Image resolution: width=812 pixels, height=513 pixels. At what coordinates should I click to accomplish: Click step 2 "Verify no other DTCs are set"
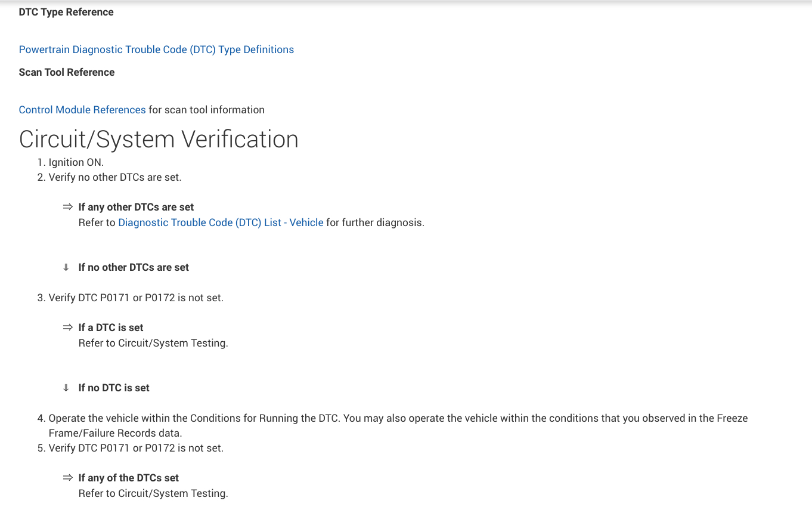tap(114, 177)
